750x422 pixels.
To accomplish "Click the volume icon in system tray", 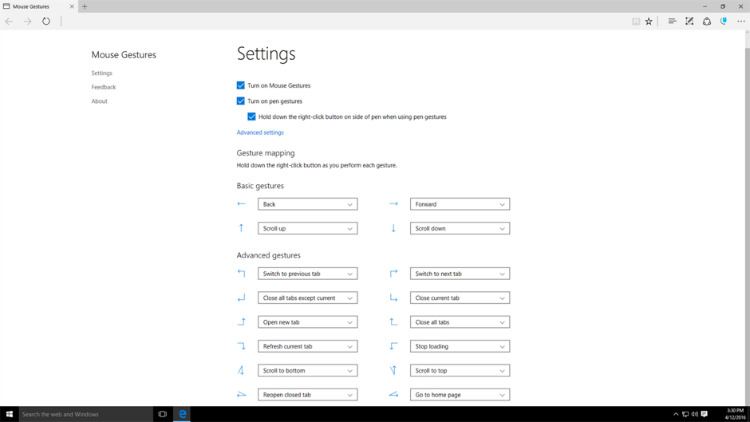I will click(x=695, y=414).
